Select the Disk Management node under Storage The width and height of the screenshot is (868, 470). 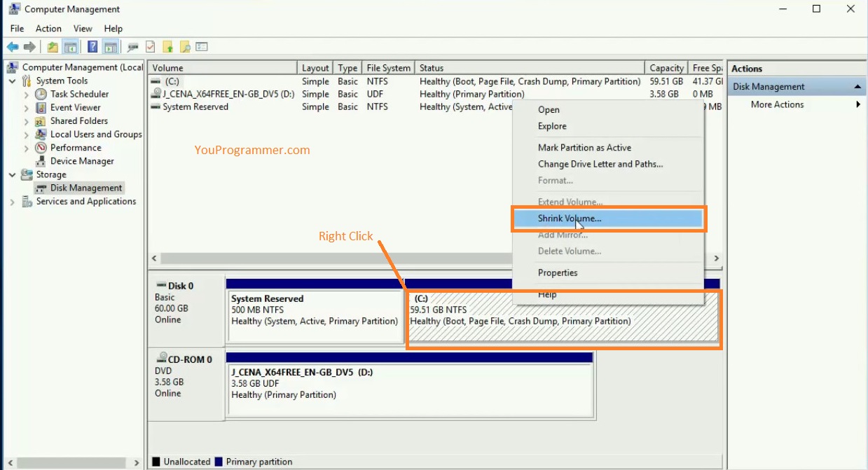point(85,187)
